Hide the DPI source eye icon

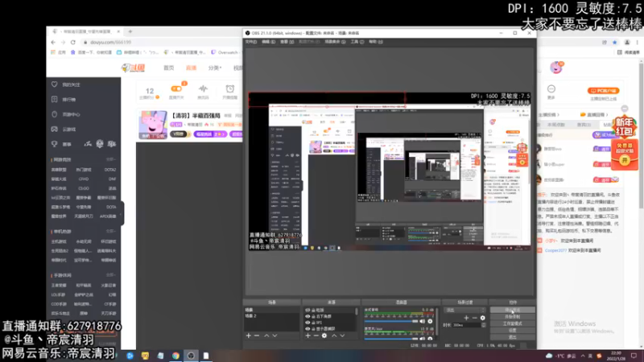point(308,323)
